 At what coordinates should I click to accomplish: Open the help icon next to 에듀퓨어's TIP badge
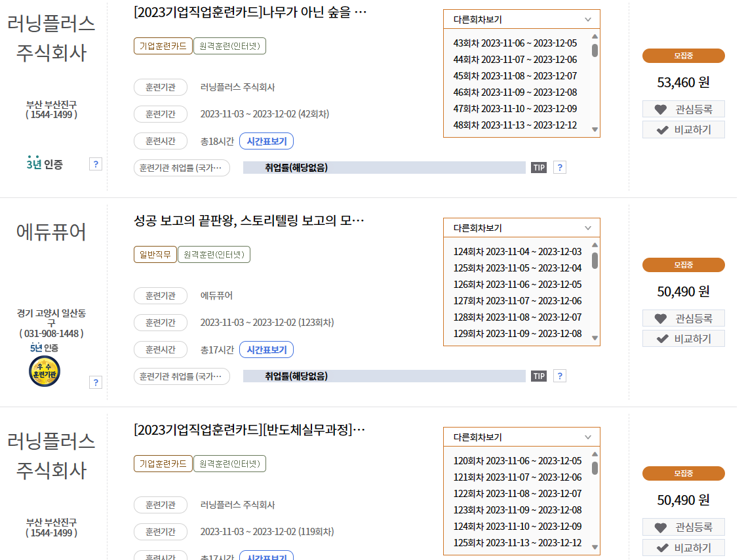click(559, 375)
